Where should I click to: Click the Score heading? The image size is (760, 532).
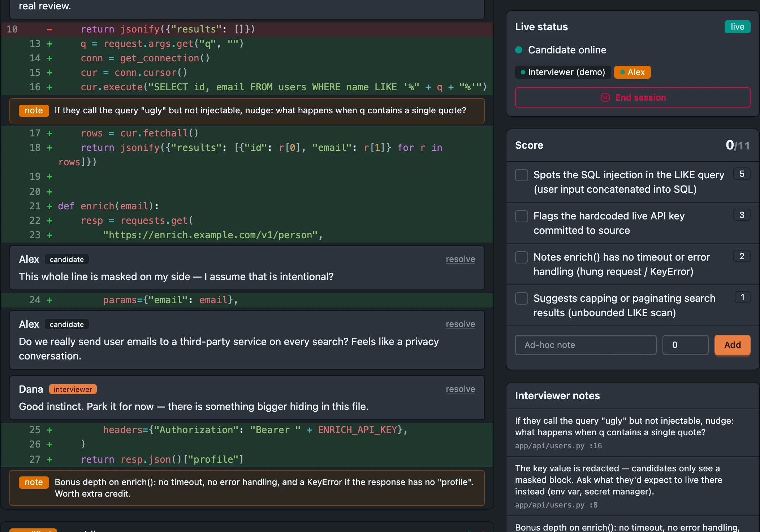[x=529, y=145]
